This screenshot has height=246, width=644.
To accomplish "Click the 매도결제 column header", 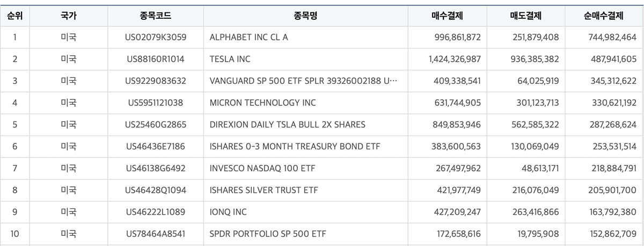I will point(525,16).
